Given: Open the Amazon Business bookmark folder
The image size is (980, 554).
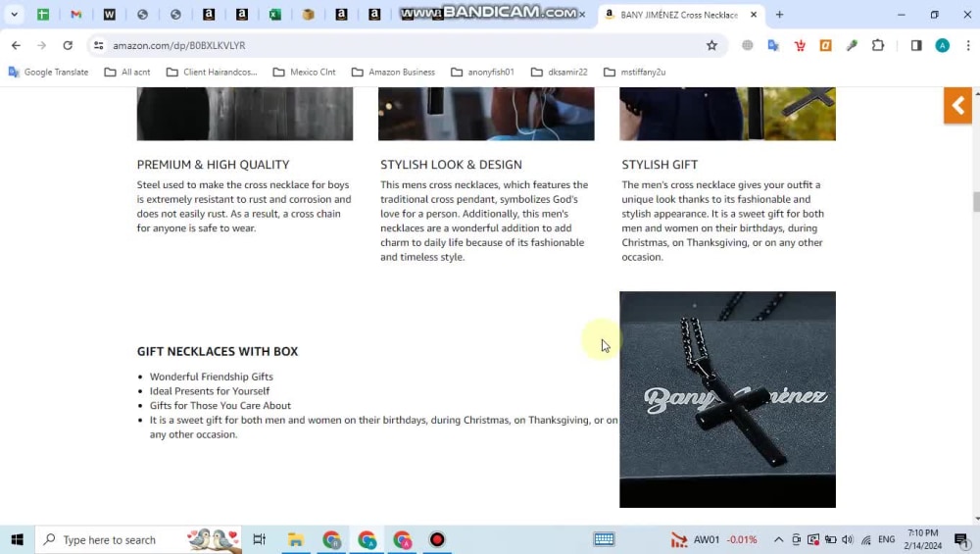Looking at the screenshot, I should pyautogui.click(x=393, y=72).
